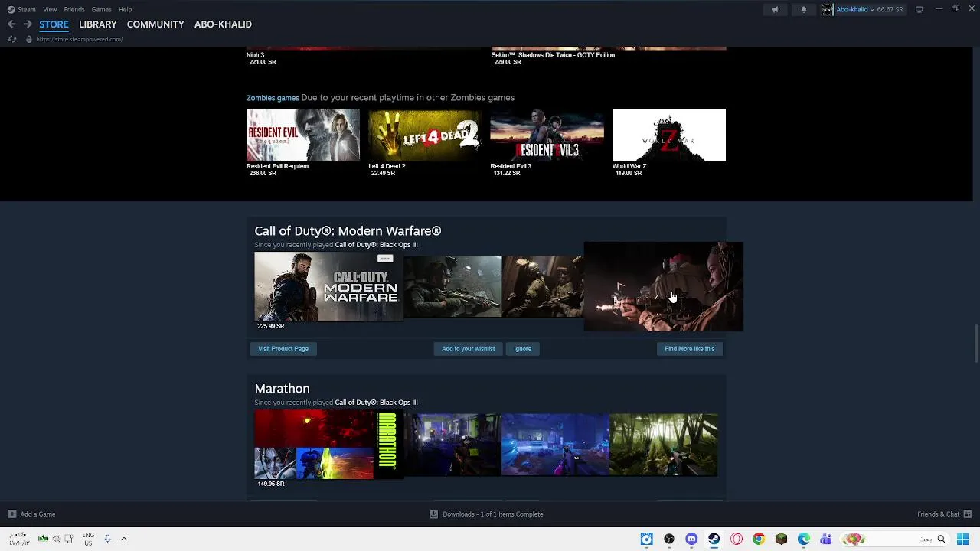Open Downloads status in the bottom bar
Image resolution: width=980 pixels, height=551 pixels.
tap(493, 514)
